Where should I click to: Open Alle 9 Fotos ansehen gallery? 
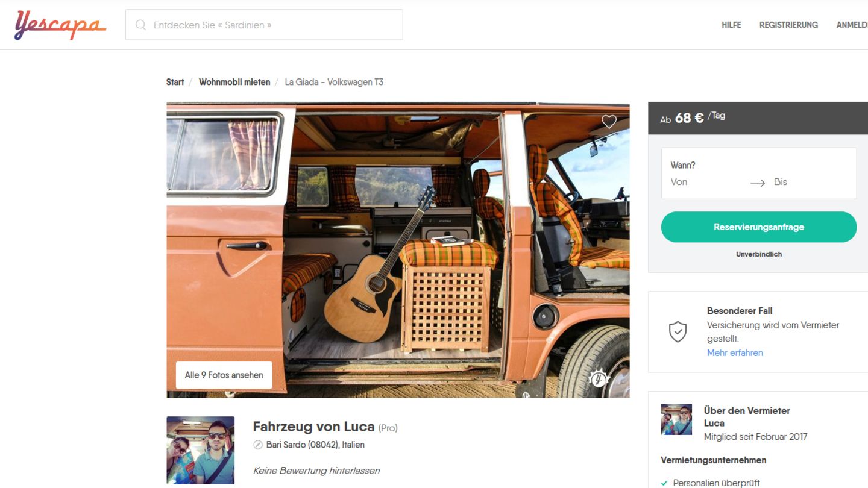tap(224, 375)
